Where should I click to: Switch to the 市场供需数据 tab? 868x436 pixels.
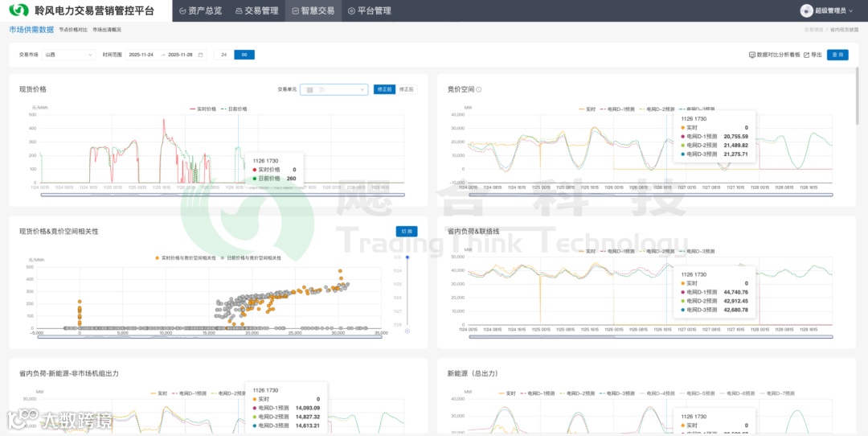31,30
